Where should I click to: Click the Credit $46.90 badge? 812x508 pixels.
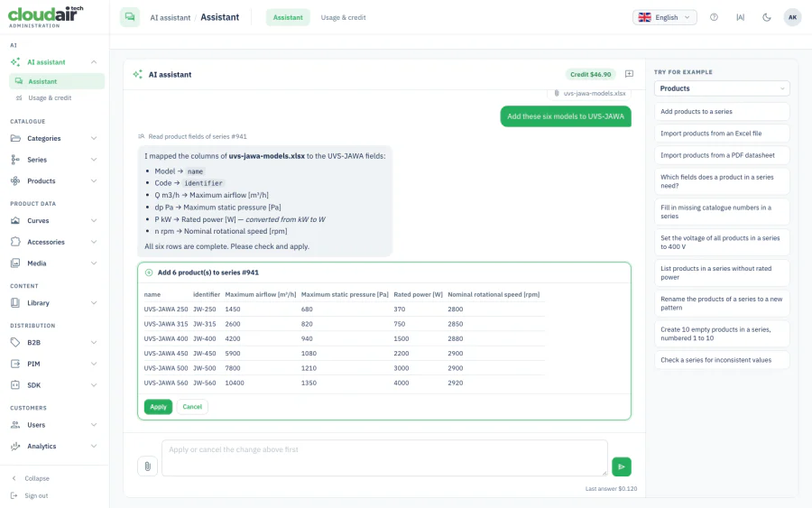(590, 74)
